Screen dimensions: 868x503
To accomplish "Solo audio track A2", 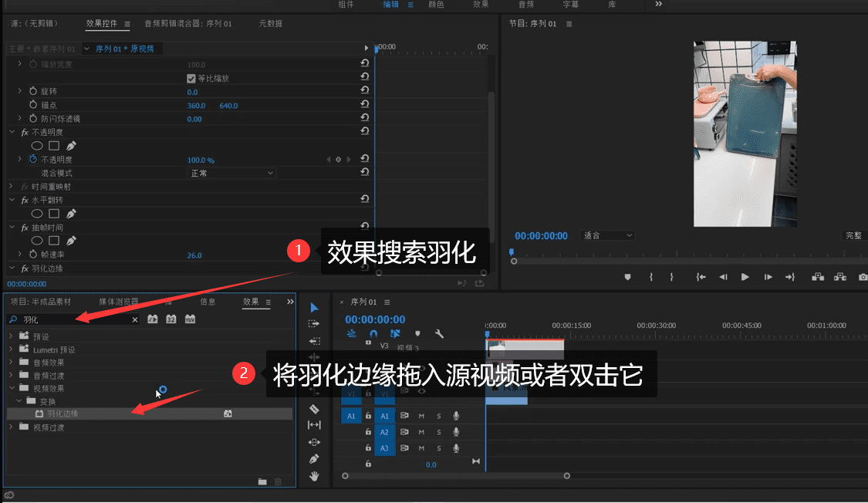I will [x=439, y=432].
